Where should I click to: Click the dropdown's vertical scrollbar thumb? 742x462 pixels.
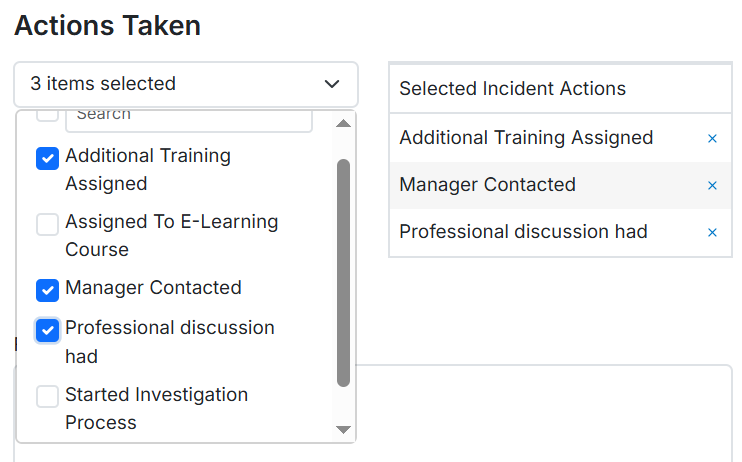tap(343, 273)
